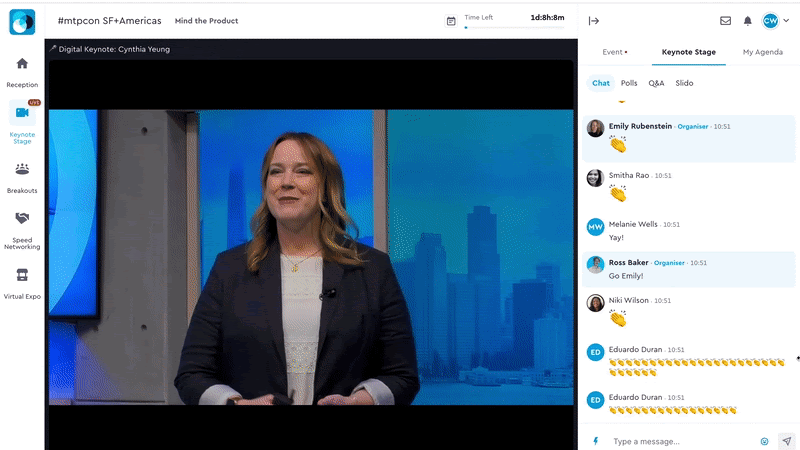Open the emoji picker in chat
This screenshot has width=800, height=450.
(x=765, y=441)
